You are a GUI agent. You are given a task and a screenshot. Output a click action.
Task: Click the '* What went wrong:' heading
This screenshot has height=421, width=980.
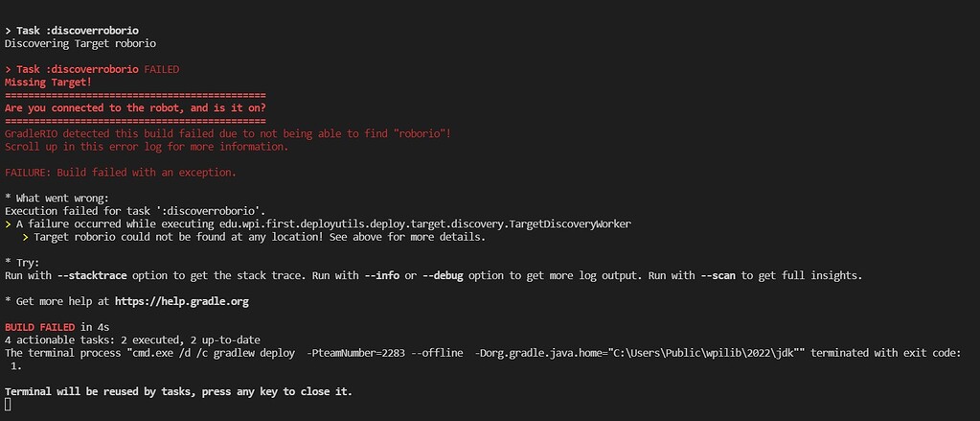pyautogui.click(x=57, y=199)
